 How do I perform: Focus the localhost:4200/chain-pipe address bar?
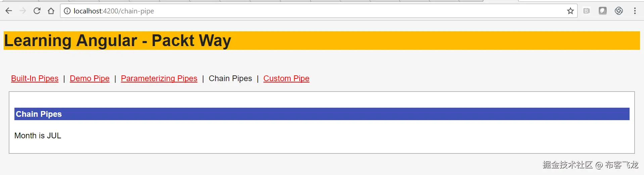pyautogui.click(x=302, y=11)
